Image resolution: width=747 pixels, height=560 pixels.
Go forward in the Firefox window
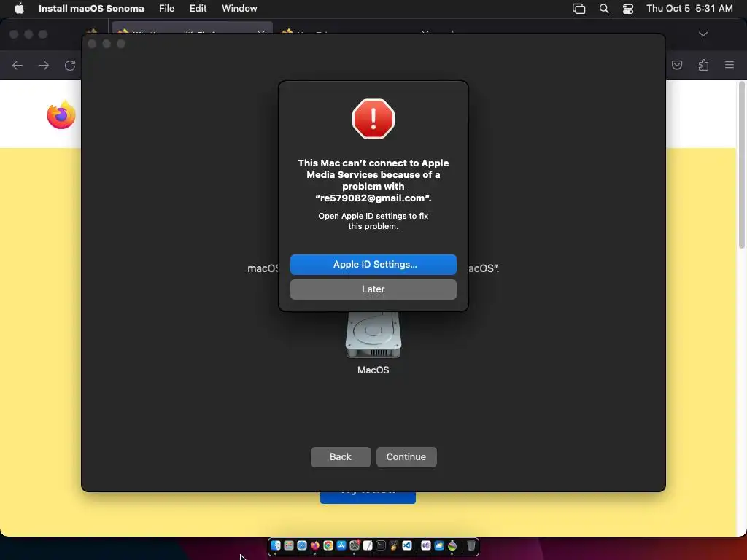point(44,65)
